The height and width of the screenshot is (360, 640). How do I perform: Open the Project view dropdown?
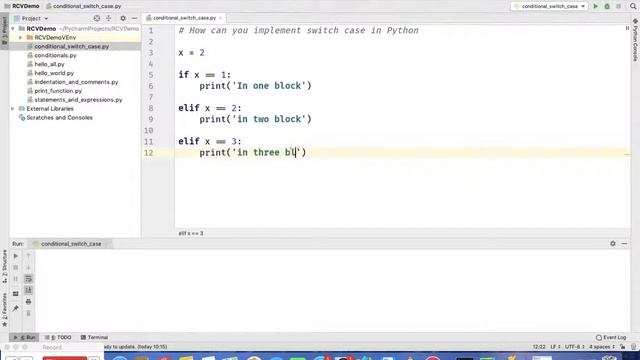point(31,18)
